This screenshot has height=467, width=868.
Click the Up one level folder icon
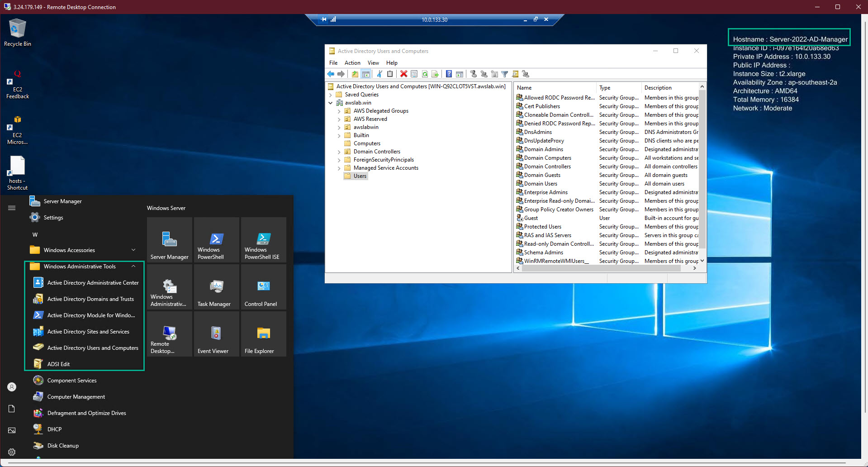355,74
